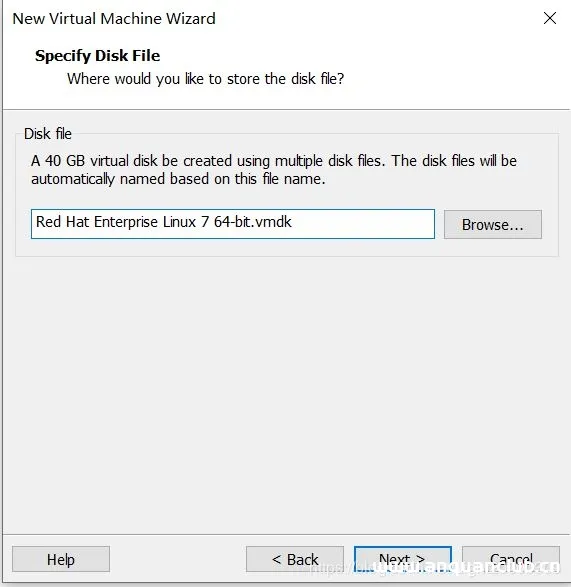Click the blank gray area below Disk file group
571x587 pixels.
285,393
